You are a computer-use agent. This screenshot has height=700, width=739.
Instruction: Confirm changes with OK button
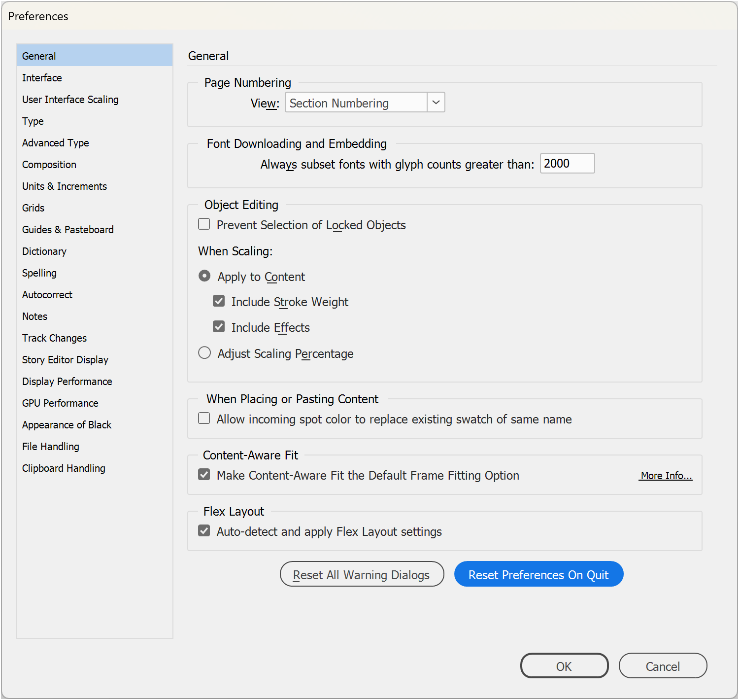564,666
